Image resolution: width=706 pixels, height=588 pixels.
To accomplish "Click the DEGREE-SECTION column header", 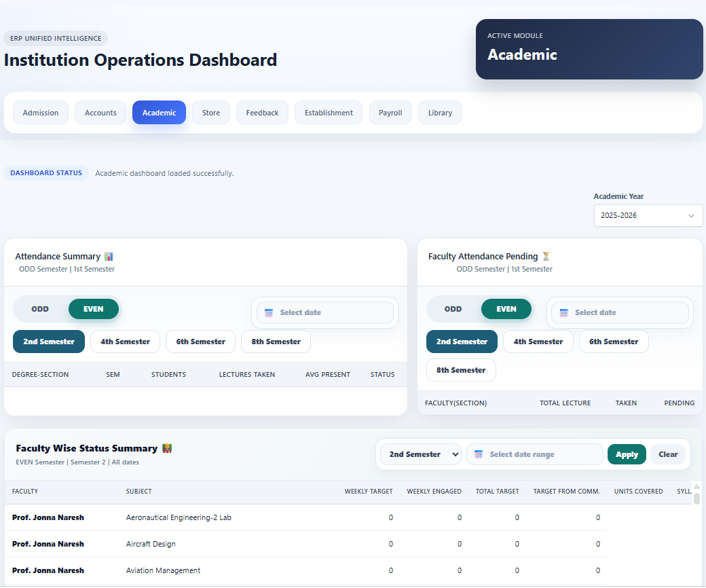I will pos(40,374).
